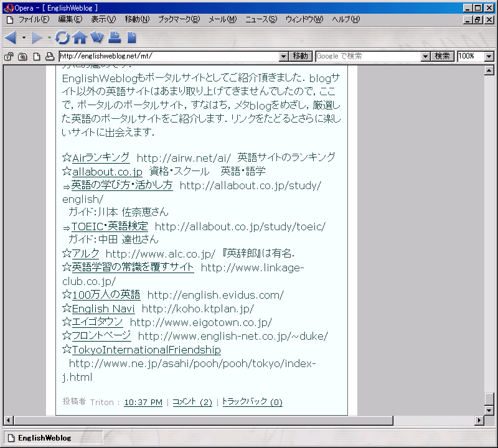Click the vertical scrollbar down arrow
Viewport: 498px width, 448px height.
click(x=489, y=411)
